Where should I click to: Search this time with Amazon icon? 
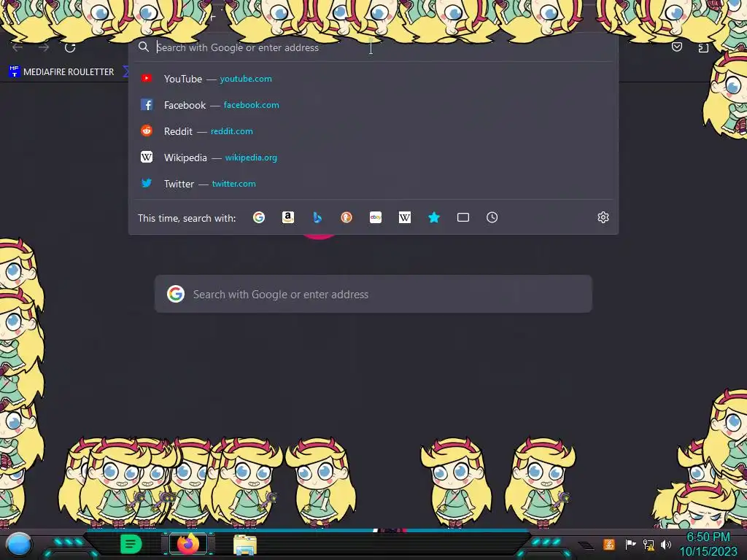(287, 217)
